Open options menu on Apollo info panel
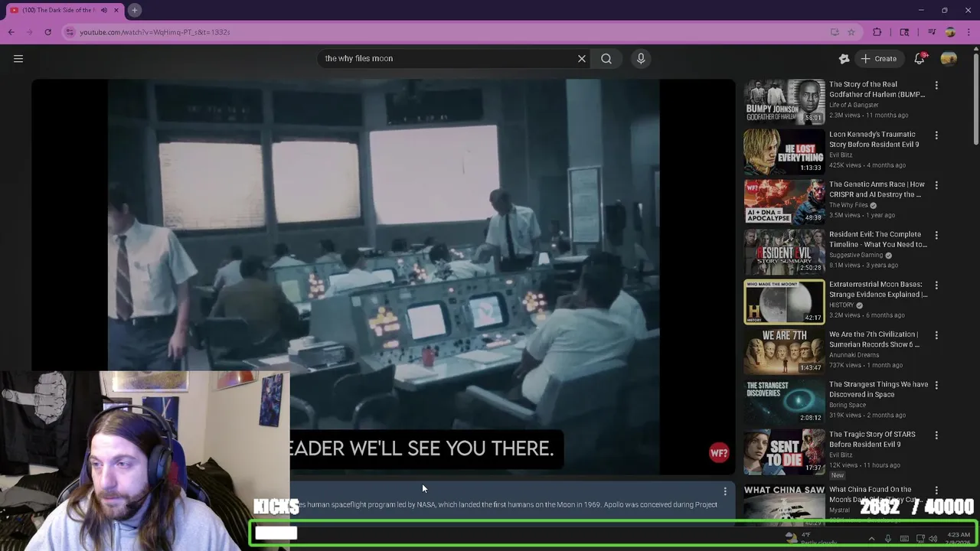 725,491
